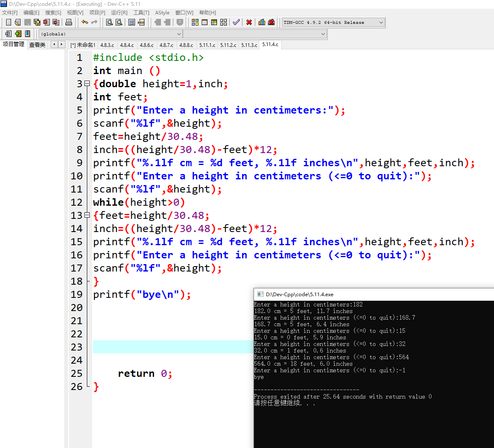Open the 项目[P] menu
494x448 pixels.
[97, 12]
